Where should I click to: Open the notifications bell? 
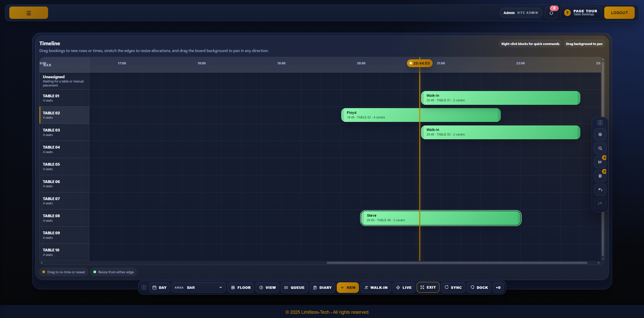click(551, 13)
